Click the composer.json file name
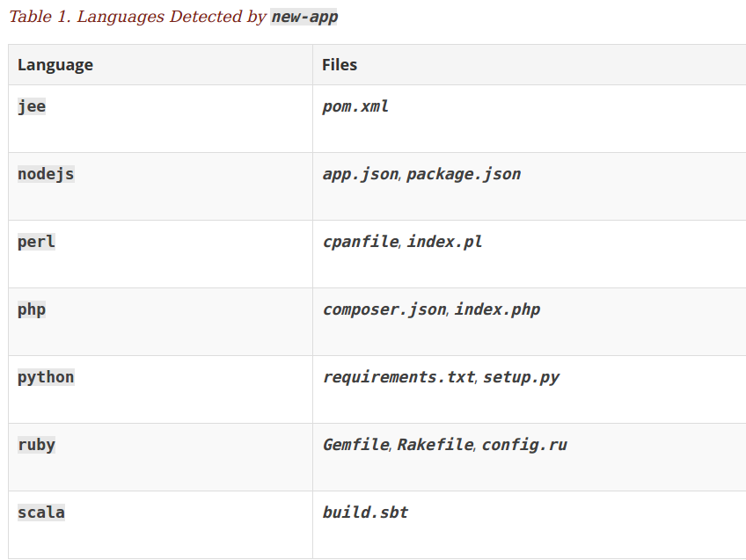The image size is (746, 560). [384, 309]
